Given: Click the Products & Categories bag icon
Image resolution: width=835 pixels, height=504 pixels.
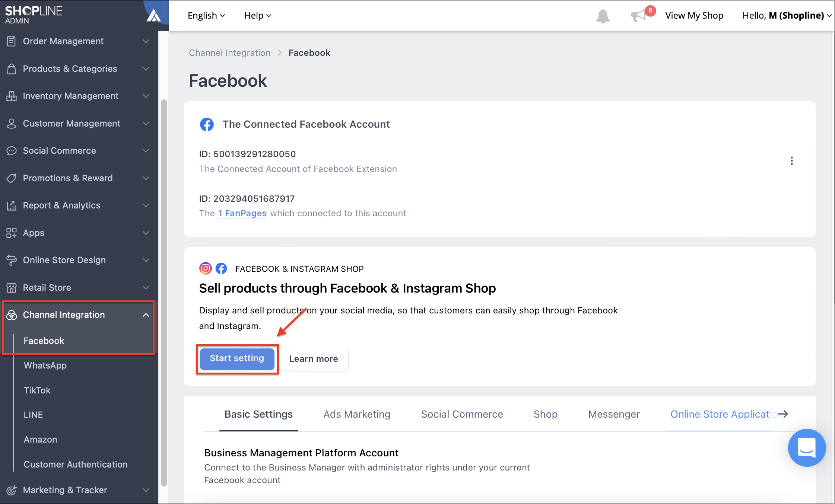Looking at the screenshot, I should (12, 69).
